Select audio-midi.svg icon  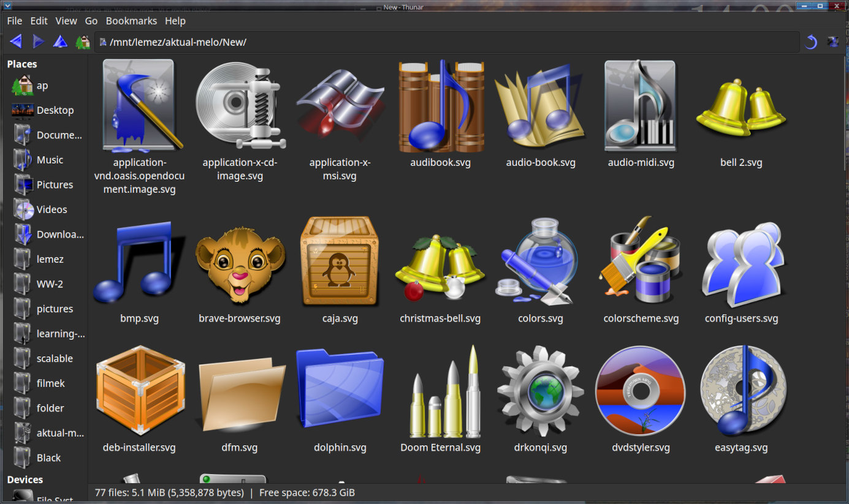tap(641, 105)
